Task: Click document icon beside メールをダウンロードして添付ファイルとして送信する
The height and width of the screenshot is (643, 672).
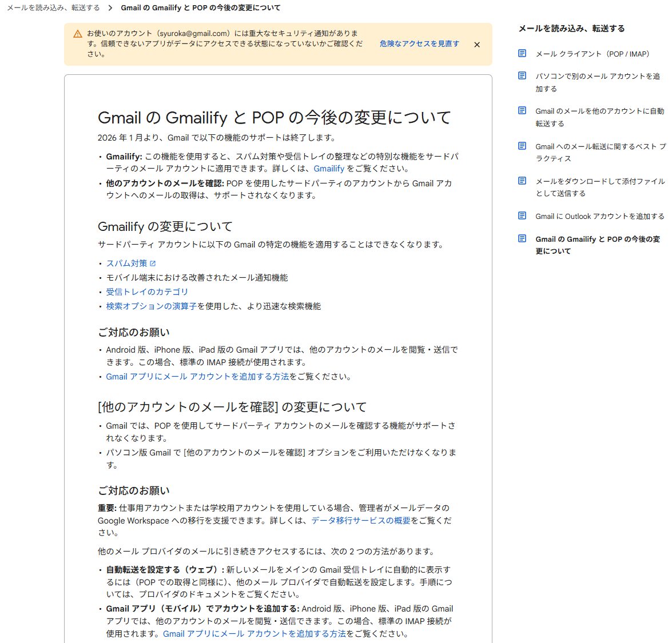Action: coord(522,181)
